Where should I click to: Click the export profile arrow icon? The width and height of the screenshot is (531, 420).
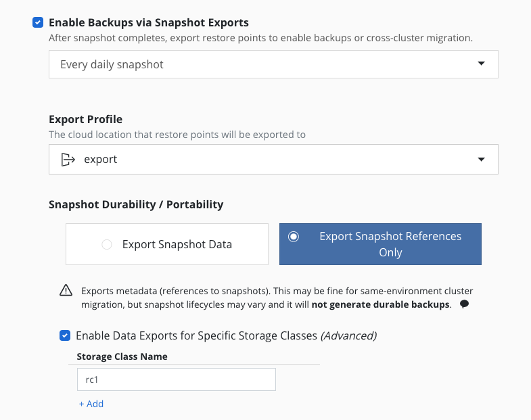[67, 160]
